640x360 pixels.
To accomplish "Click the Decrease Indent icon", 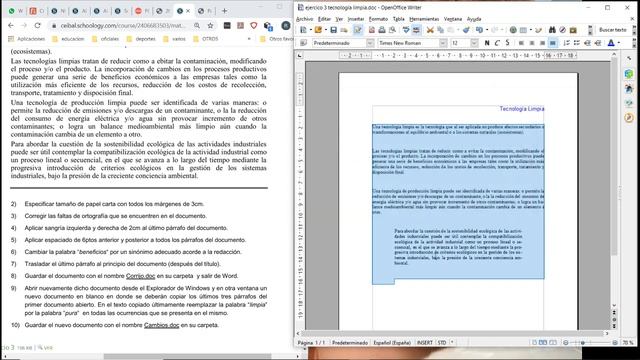I will coord(587,43).
